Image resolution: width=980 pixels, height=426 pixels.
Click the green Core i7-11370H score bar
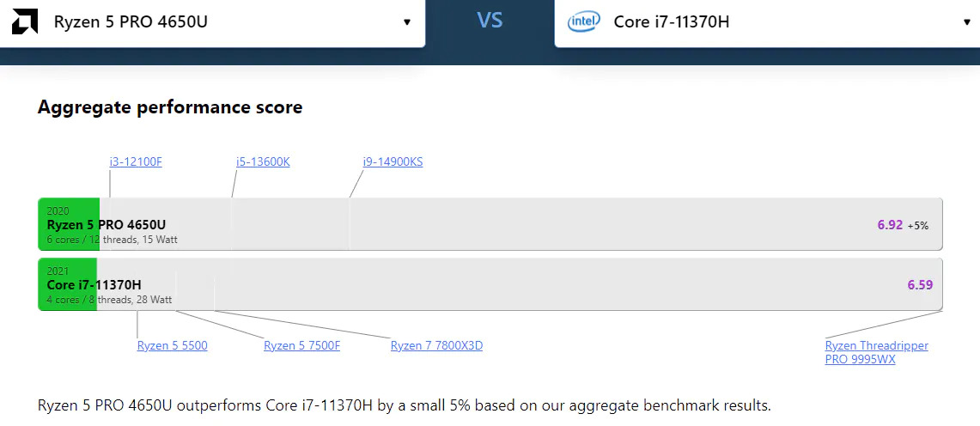click(x=68, y=284)
